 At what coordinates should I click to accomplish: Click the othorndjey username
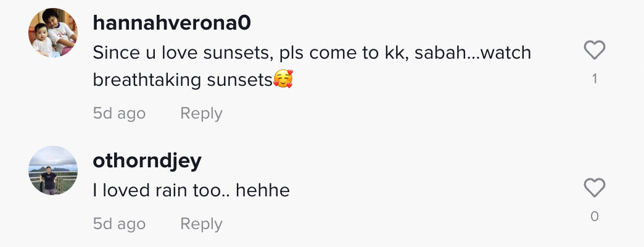pos(147,161)
